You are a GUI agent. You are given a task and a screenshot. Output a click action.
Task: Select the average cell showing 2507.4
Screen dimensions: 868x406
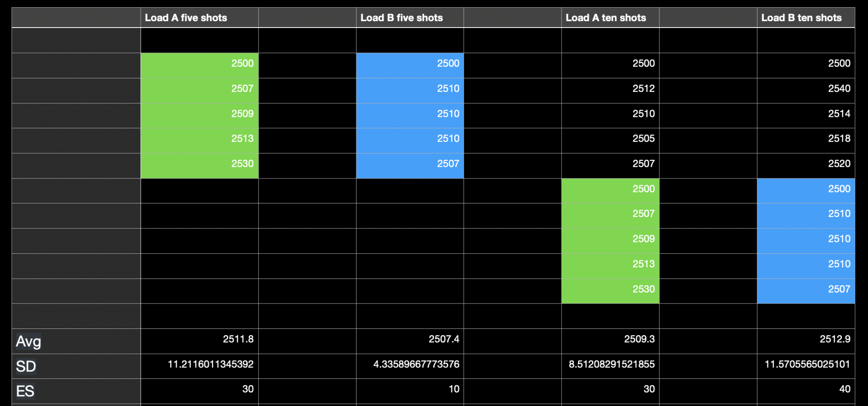[409, 339]
